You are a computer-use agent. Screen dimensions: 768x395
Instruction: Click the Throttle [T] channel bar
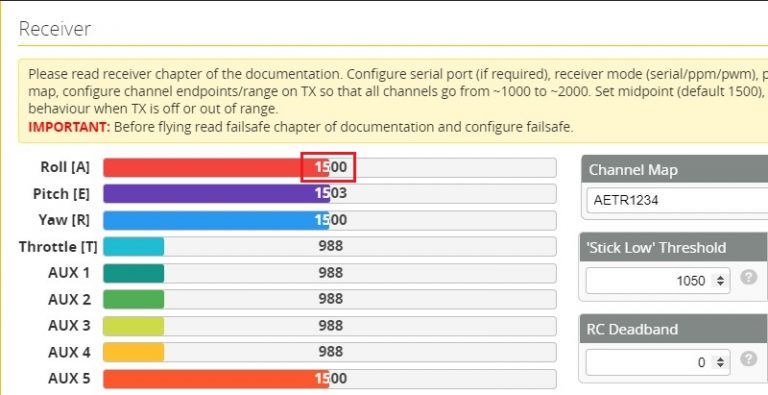(x=330, y=247)
